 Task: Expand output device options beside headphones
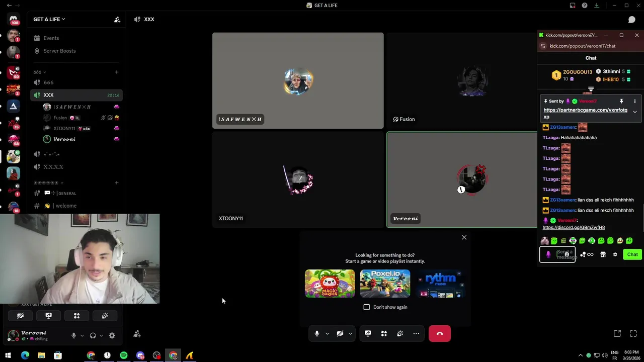point(101,335)
